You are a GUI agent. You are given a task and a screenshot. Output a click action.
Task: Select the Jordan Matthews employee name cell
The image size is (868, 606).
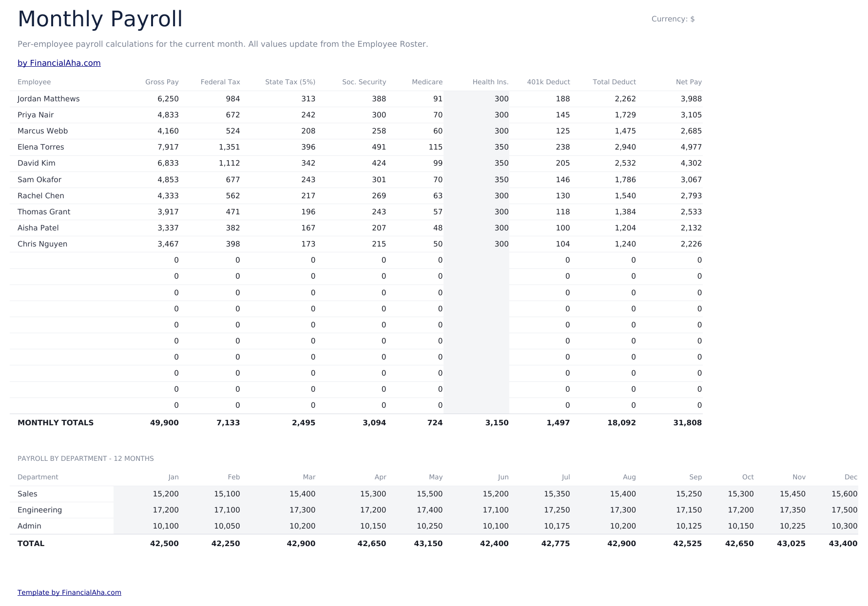pos(48,99)
